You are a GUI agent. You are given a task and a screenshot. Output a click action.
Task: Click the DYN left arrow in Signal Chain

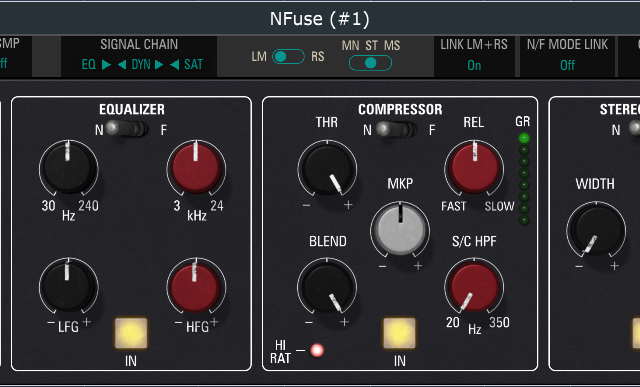coord(122,64)
